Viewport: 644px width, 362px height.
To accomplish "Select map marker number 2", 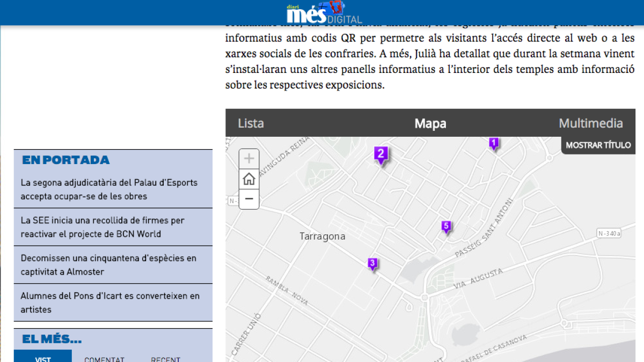I will click(381, 154).
